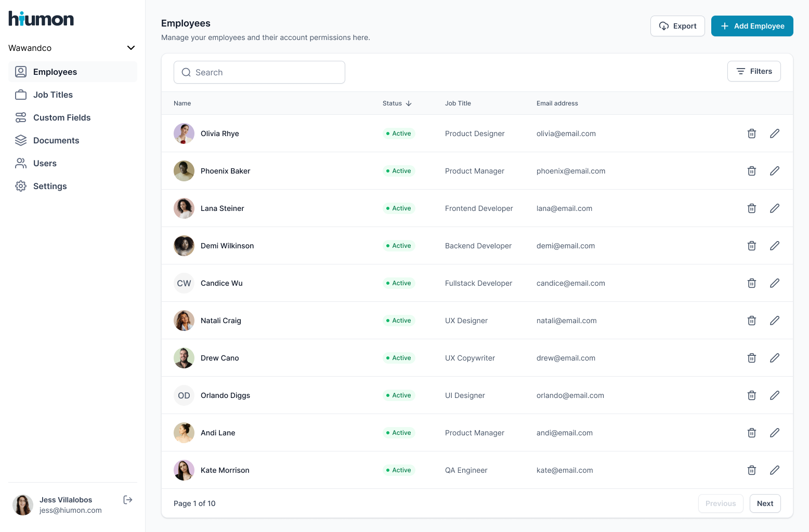Open Settings using the gear icon
The width and height of the screenshot is (809, 532).
(21, 186)
